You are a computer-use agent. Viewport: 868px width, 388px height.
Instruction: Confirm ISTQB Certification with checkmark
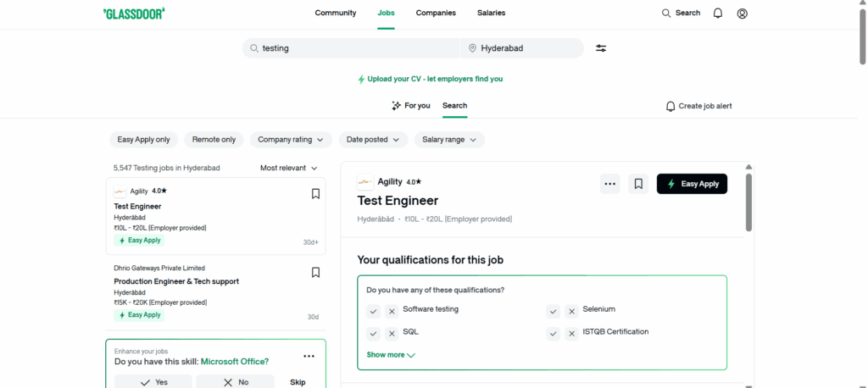(x=554, y=334)
